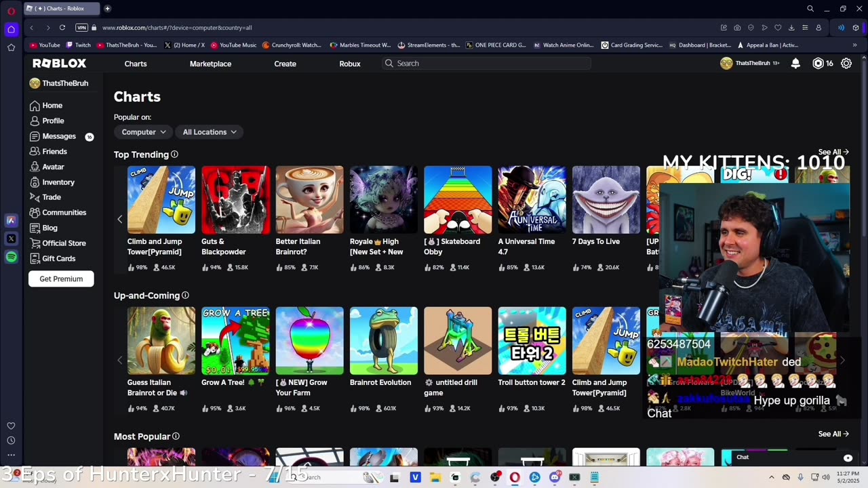Reload the page with browser refresh icon
The height and width of the screenshot is (488, 868).
click(x=62, y=28)
